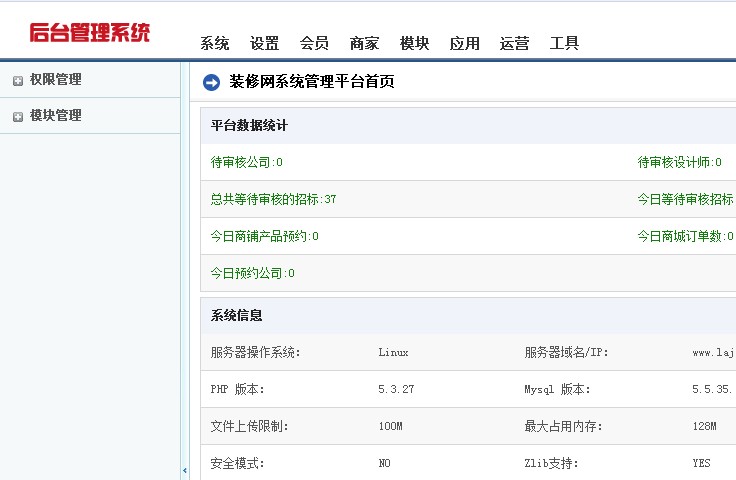Open the 商家 menu
The image size is (736, 480).
tap(365, 43)
